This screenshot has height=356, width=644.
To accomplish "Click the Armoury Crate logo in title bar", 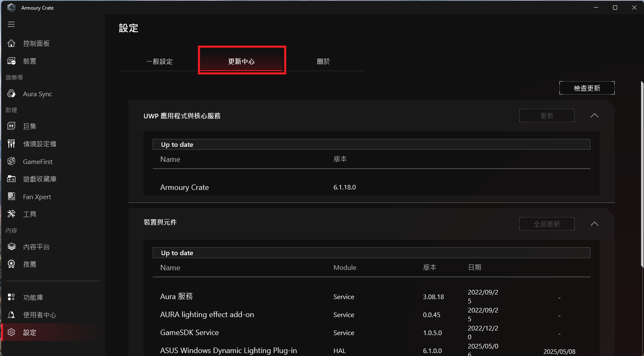I will [x=11, y=8].
